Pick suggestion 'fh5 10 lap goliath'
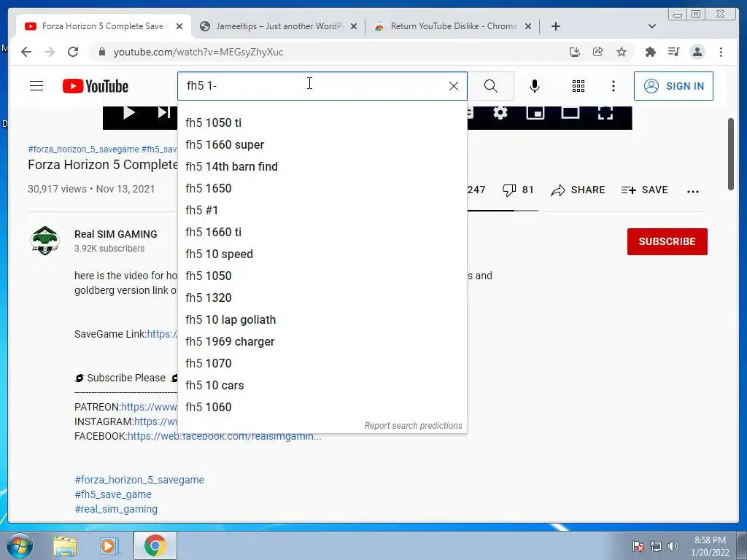The height and width of the screenshot is (560, 747). [322, 320]
